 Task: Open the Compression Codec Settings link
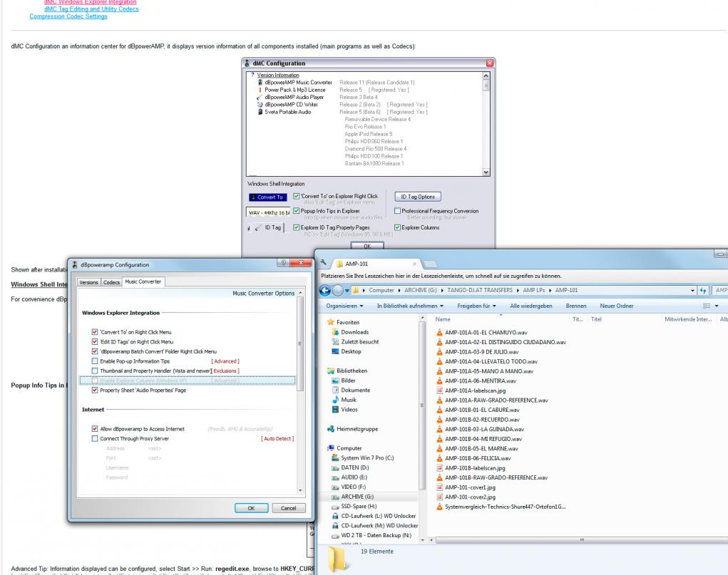point(68,16)
